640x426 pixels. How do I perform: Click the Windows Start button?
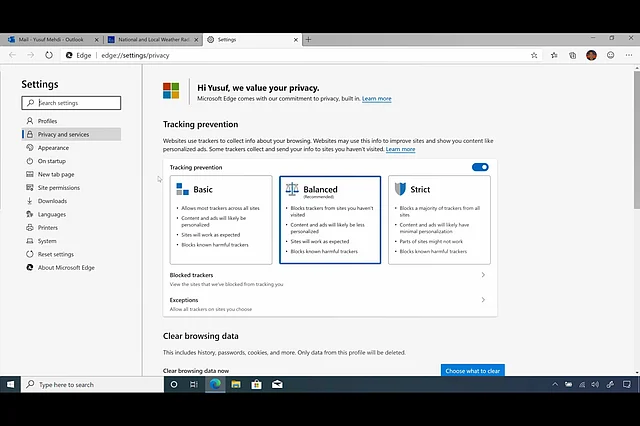coord(11,384)
